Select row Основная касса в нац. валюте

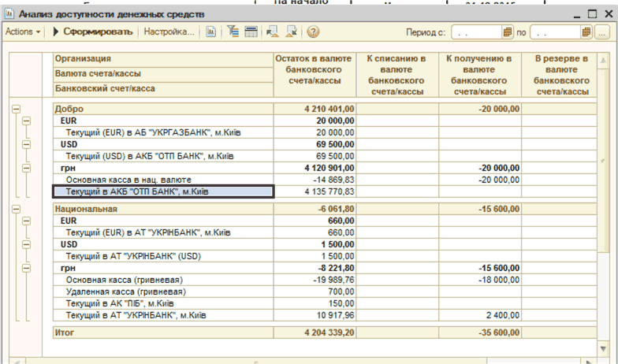coord(128,180)
